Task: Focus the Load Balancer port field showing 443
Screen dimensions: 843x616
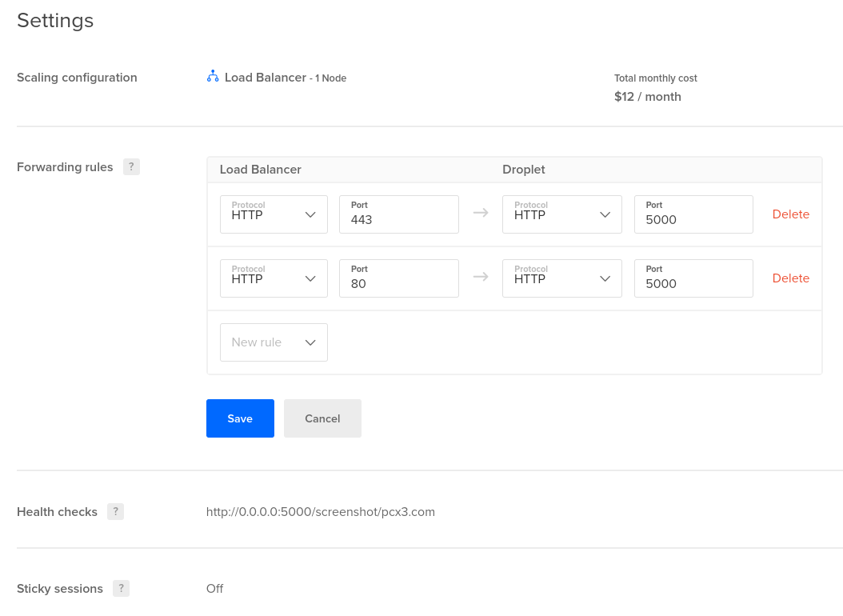Action: tap(399, 214)
